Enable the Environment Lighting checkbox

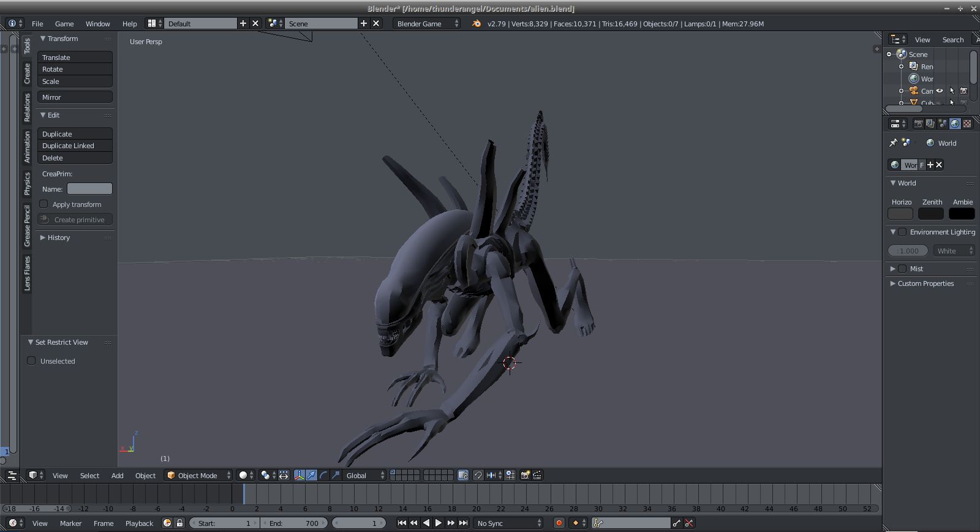pos(902,232)
